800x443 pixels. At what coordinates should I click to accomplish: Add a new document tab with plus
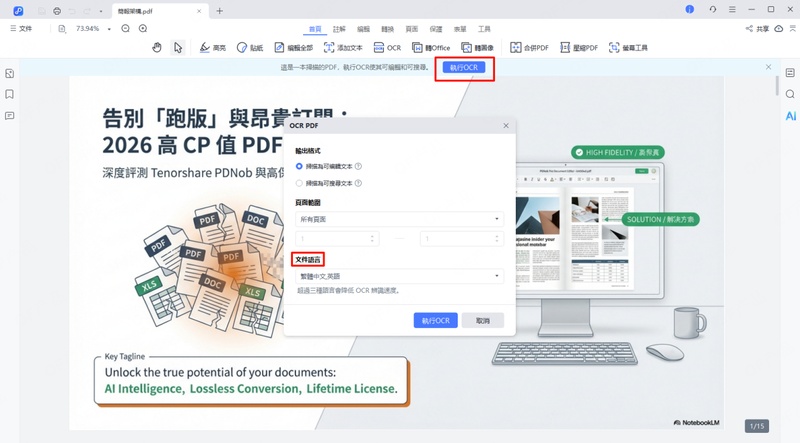click(x=219, y=11)
